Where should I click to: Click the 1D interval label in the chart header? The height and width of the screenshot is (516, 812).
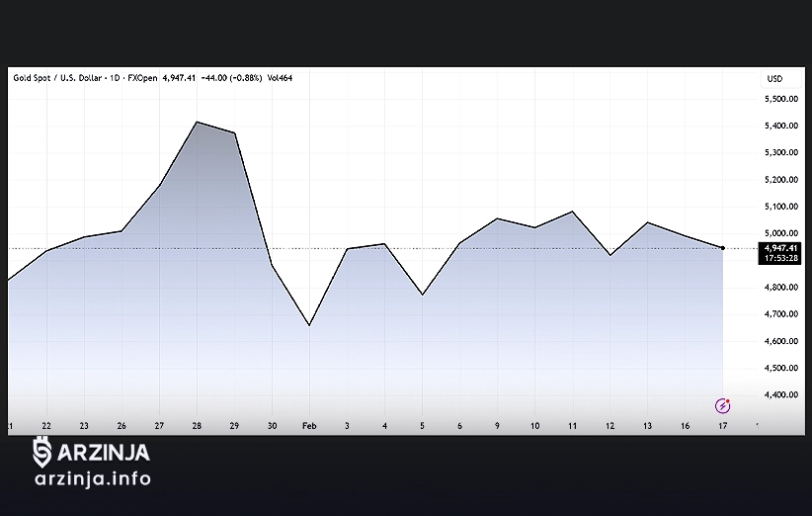pyautogui.click(x=122, y=78)
